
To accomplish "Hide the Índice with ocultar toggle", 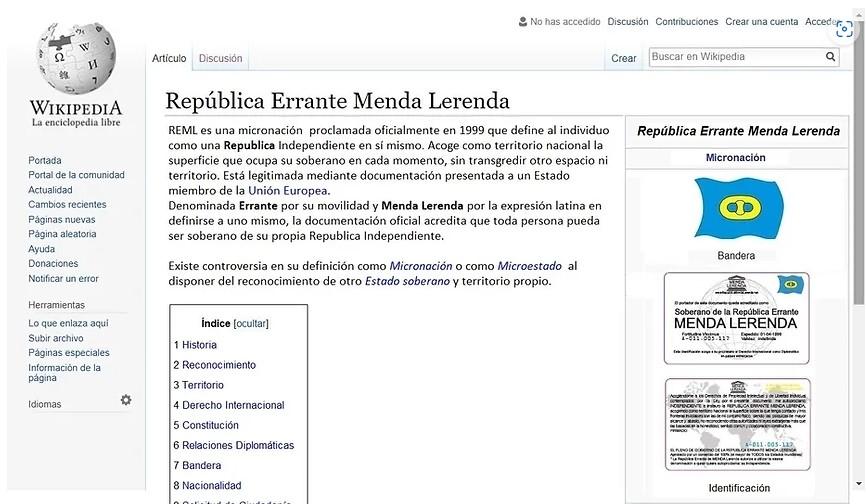I will coord(251,323).
